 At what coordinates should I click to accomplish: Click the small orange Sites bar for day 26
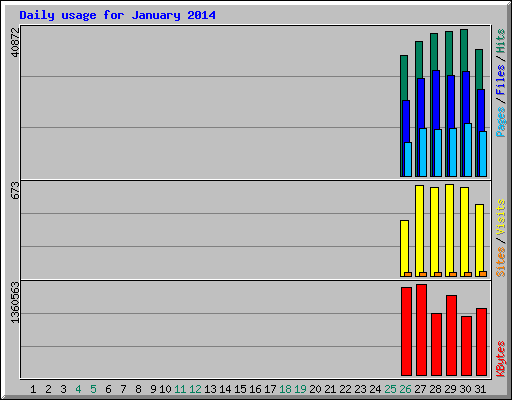[x=408, y=274]
